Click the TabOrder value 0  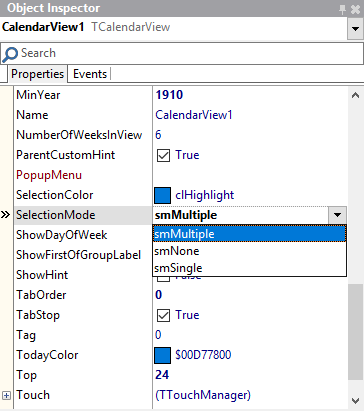click(159, 295)
